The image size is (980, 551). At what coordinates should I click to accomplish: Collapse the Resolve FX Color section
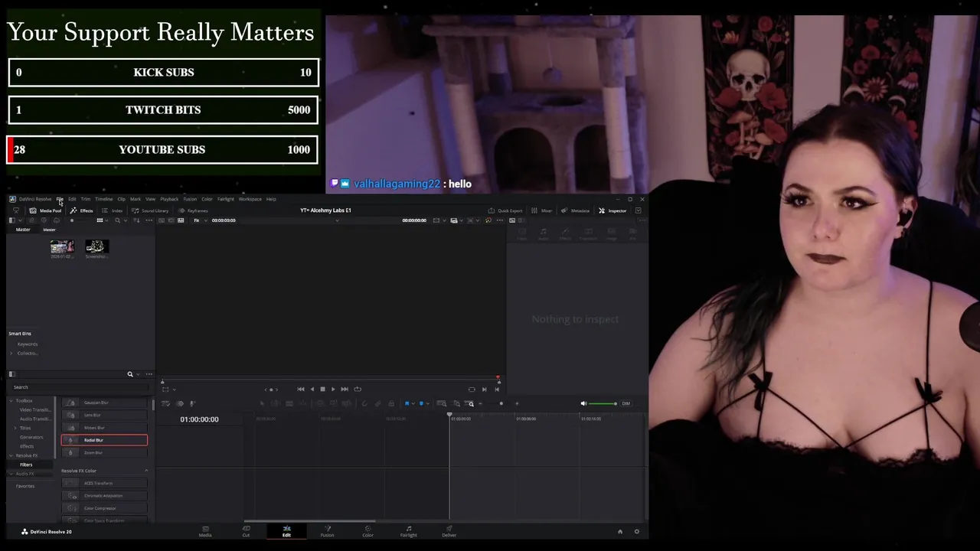(146, 471)
